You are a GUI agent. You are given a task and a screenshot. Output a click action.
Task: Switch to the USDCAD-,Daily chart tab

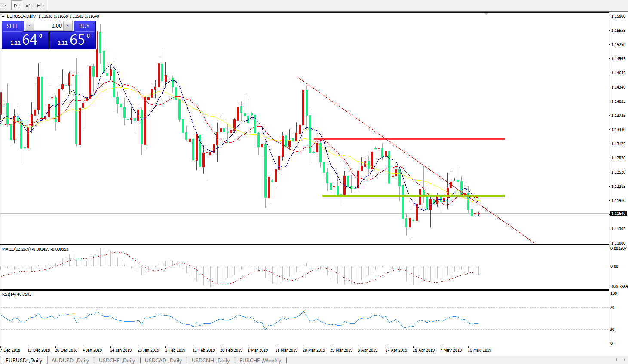tap(163, 360)
